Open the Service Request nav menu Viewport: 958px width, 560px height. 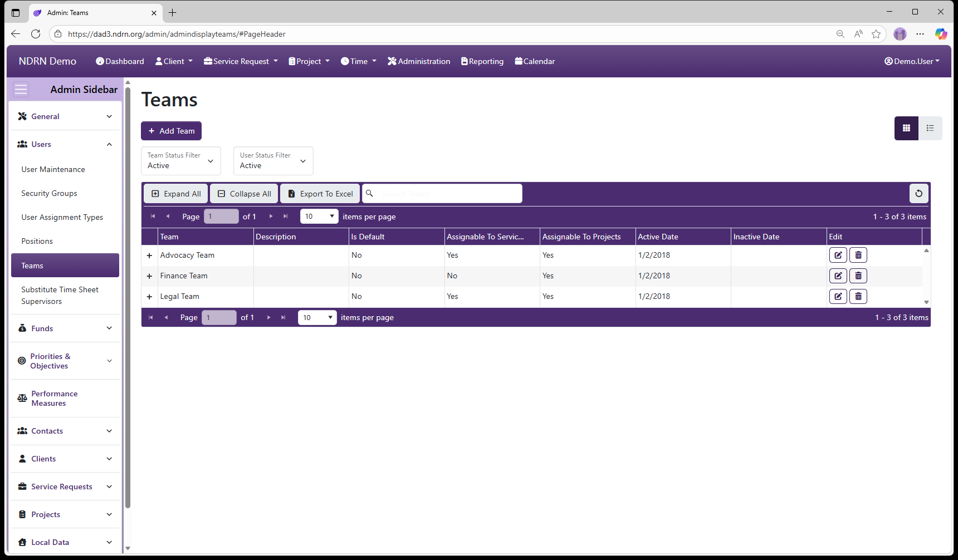click(x=241, y=61)
